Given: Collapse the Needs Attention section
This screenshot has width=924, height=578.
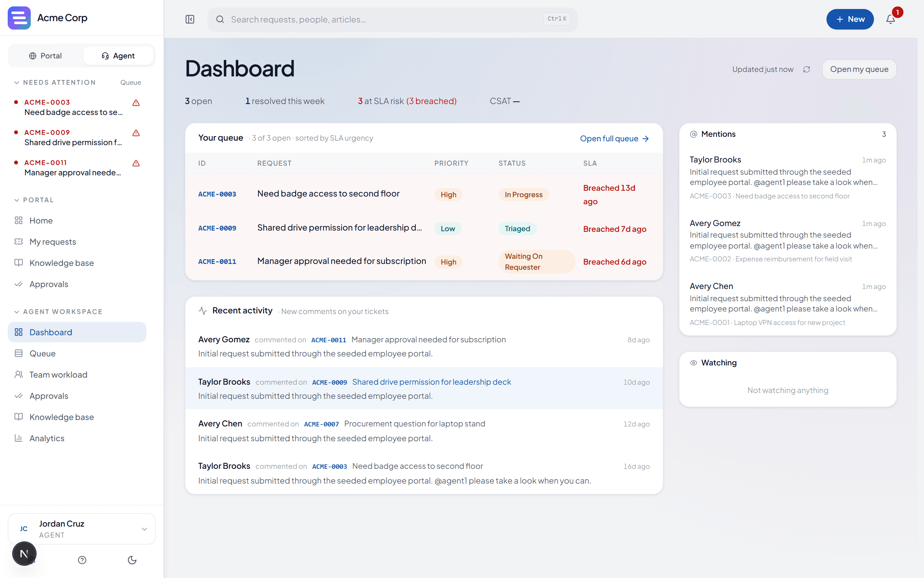Looking at the screenshot, I should click(x=55, y=83).
